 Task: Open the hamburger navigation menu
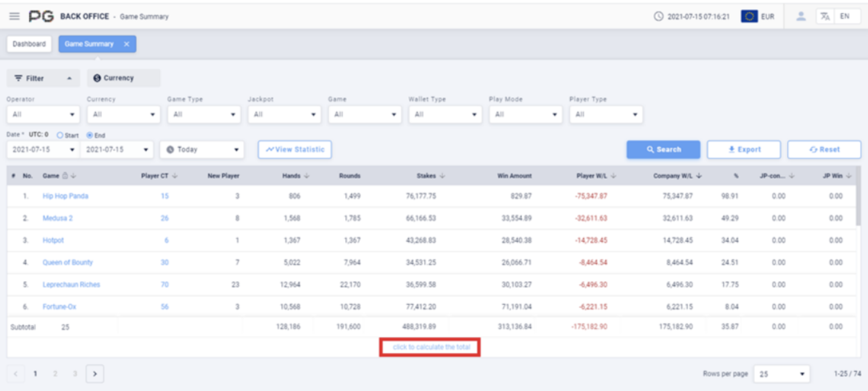point(15,16)
